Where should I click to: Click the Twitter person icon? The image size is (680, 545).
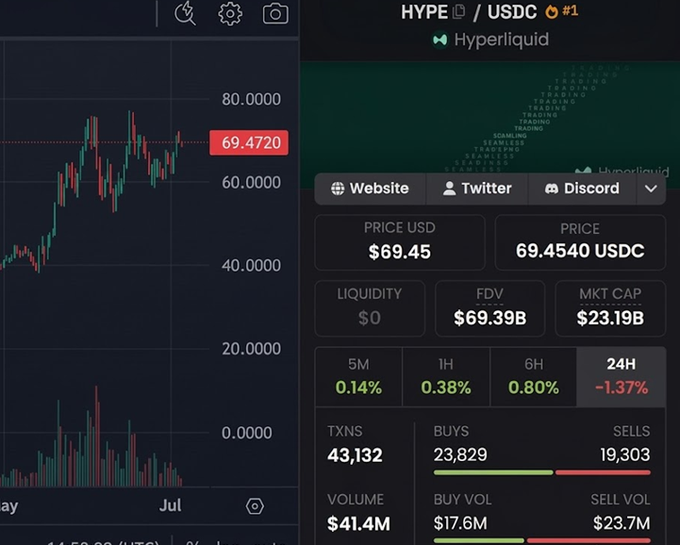point(449,188)
